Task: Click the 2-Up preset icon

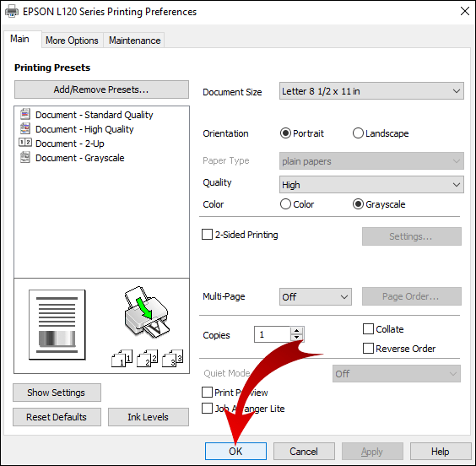Action: [x=25, y=142]
